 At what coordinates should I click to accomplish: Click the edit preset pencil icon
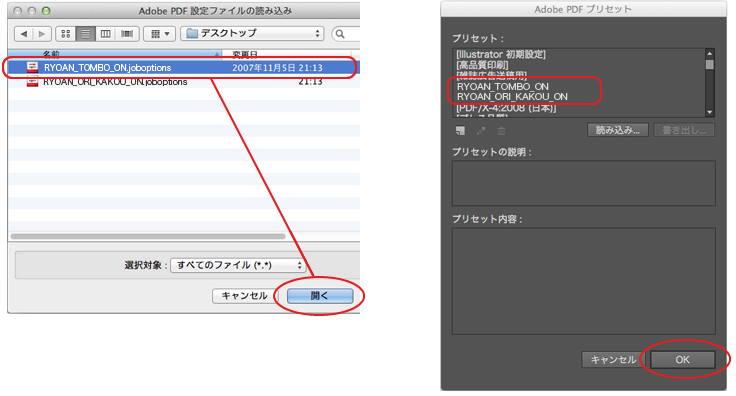coord(481,131)
